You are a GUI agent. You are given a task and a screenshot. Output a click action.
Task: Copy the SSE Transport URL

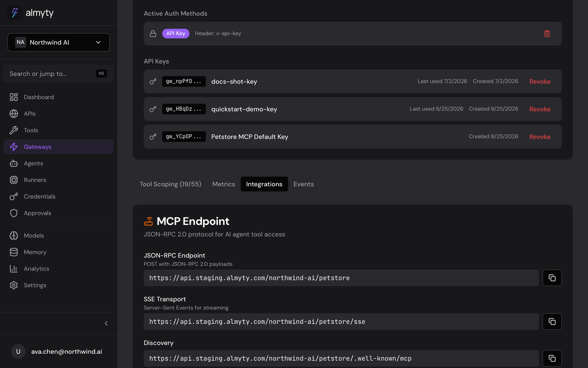[x=552, y=322]
